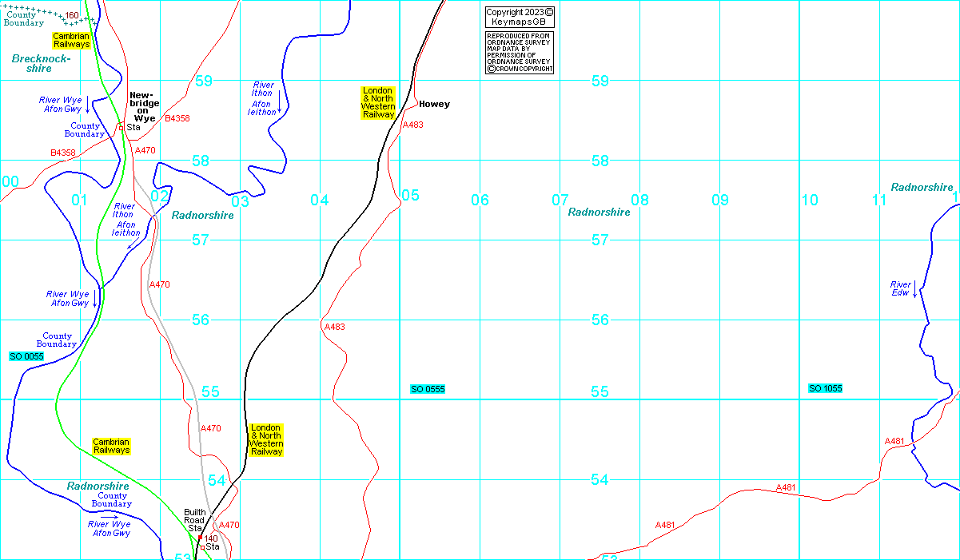Click the B4358 label right of Newbridge station
The height and width of the screenshot is (560, 960).
click(x=177, y=118)
